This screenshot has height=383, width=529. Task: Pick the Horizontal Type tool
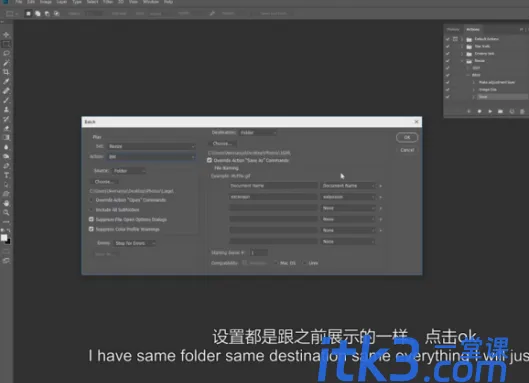pos(6,175)
